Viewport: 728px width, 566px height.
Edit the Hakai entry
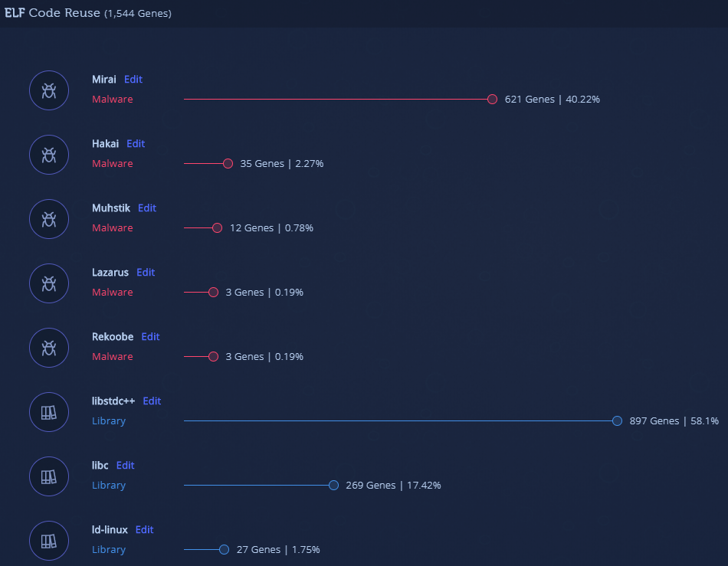point(136,143)
